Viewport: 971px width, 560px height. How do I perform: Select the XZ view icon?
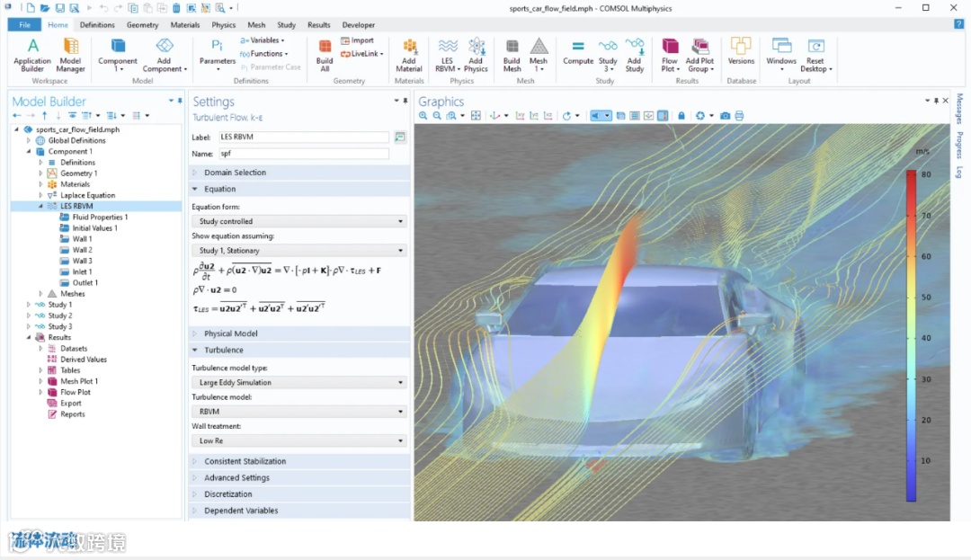tap(548, 116)
